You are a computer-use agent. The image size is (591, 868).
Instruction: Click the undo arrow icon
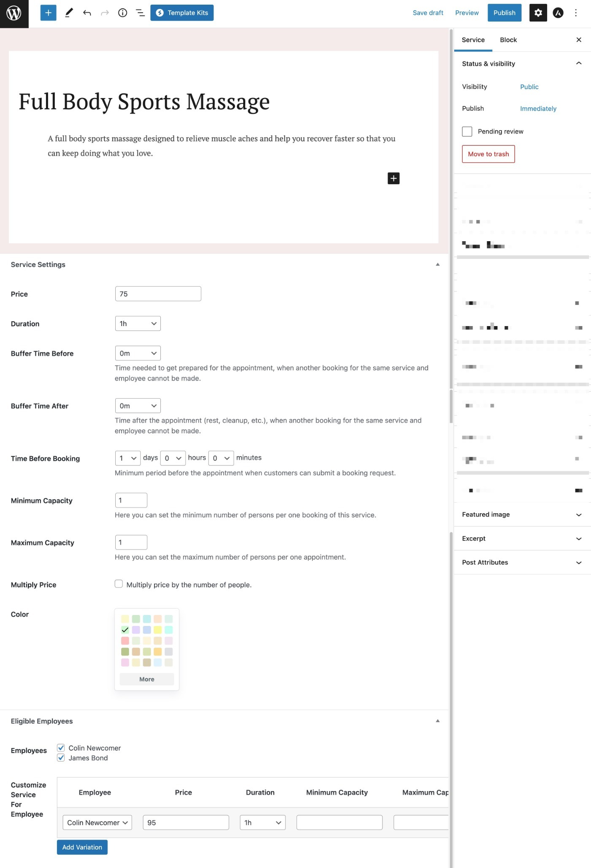[x=87, y=13]
